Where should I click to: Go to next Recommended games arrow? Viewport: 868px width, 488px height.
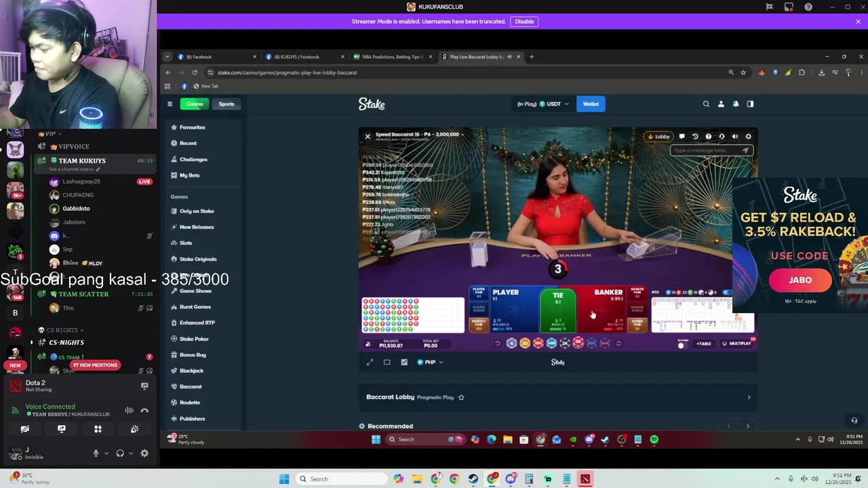pos(748,426)
